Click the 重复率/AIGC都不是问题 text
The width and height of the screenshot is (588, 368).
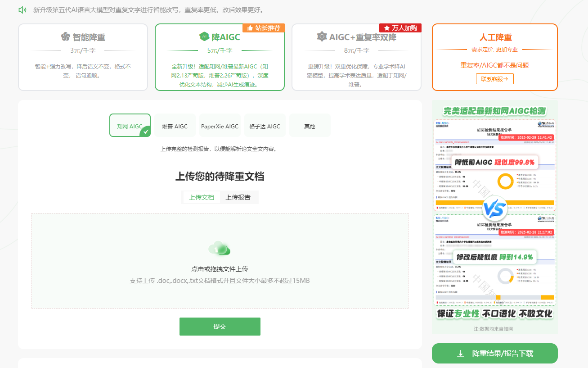(x=495, y=65)
